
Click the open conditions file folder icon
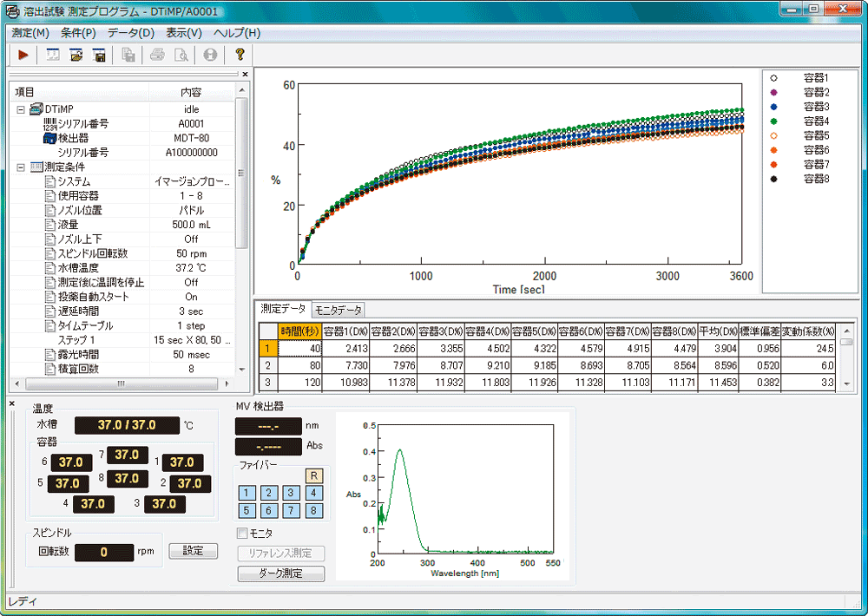click(76, 55)
